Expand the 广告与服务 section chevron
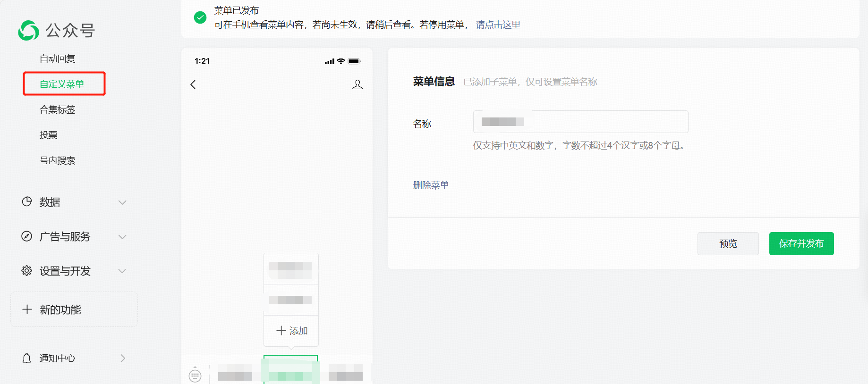 point(122,237)
